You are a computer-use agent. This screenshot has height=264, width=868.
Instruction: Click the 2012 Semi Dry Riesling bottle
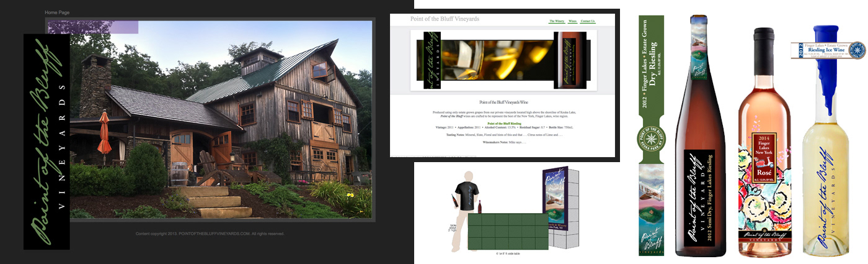tap(700, 135)
